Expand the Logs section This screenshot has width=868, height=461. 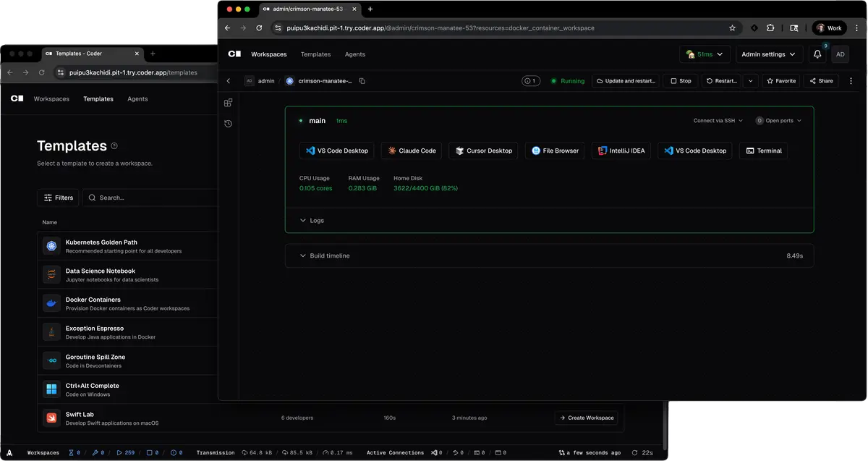312,220
